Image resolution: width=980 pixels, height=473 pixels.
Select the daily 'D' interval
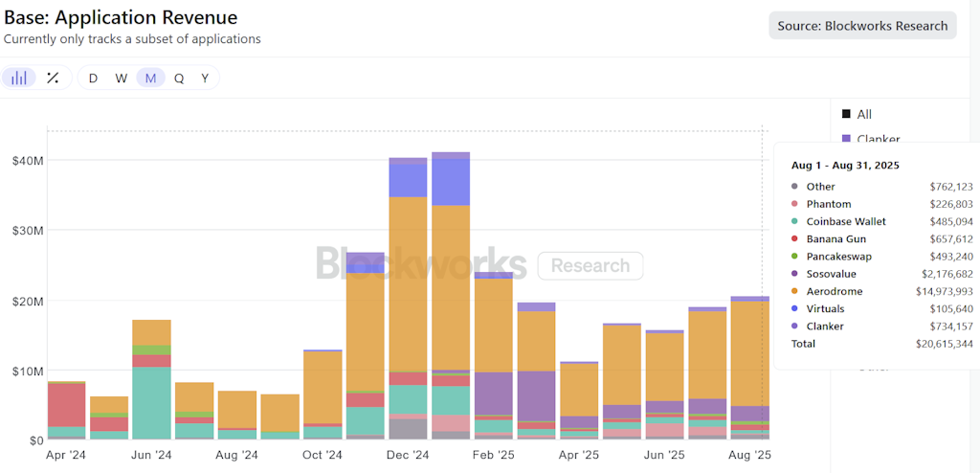(x=93, y=79)
